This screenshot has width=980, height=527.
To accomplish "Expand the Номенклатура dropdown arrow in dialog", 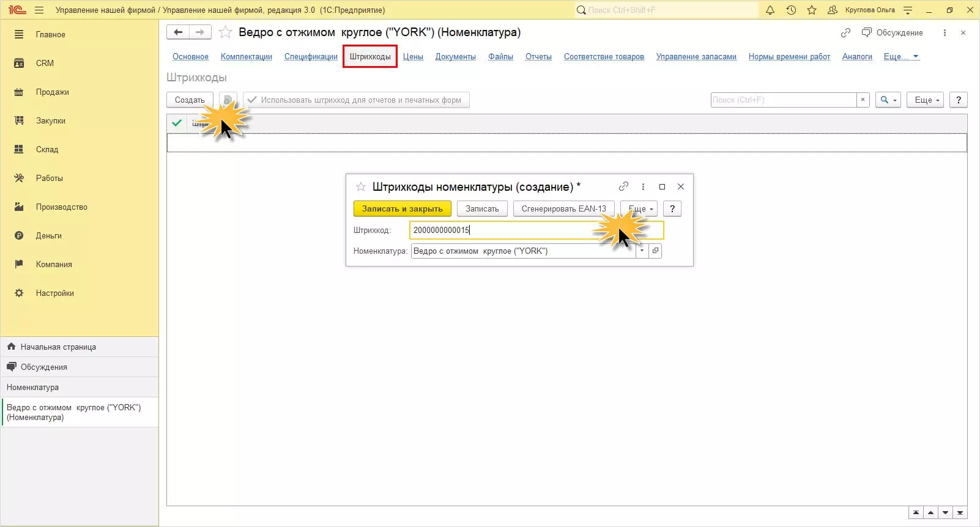I will tap(642, 251).
